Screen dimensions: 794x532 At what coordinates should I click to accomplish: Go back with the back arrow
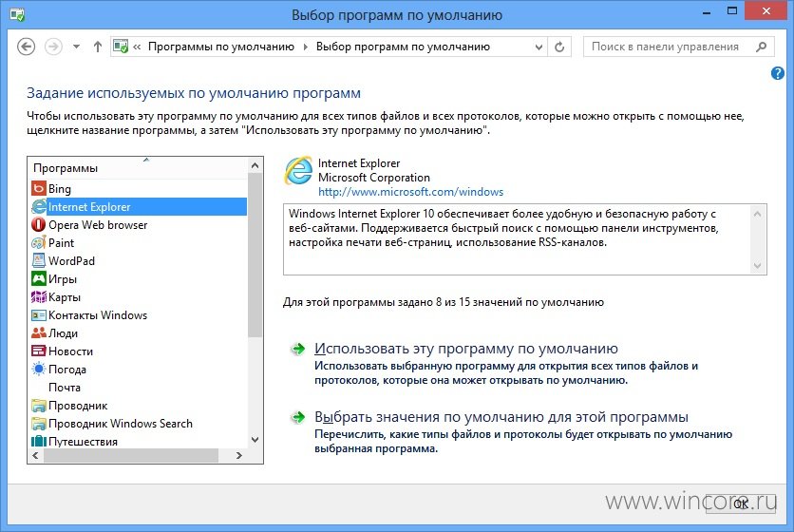[26, 47]
